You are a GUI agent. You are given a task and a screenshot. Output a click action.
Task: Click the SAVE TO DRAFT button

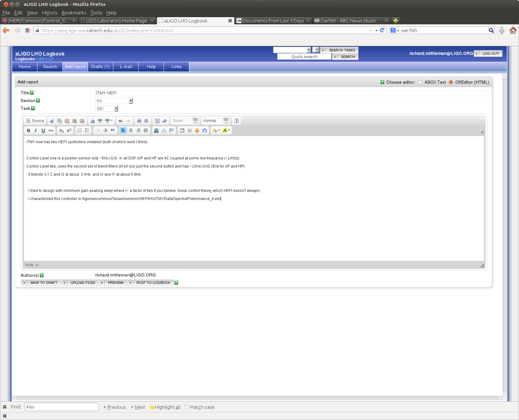[41, 283]
